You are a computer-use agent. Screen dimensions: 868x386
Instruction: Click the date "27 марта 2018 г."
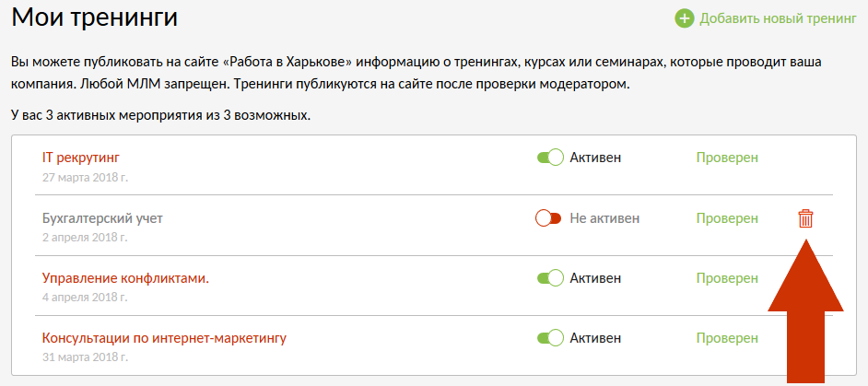[x=85, y=177]
